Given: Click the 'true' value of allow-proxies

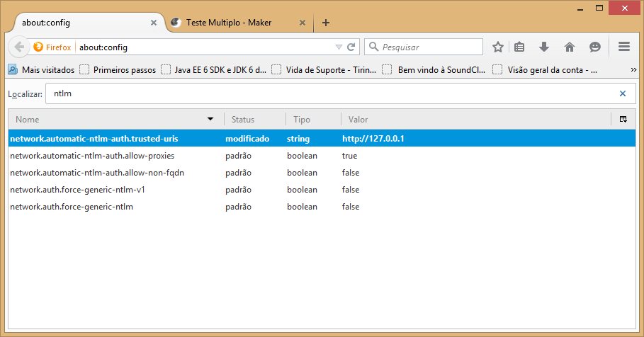Looking at the screenshot, I should pos(349,156).
